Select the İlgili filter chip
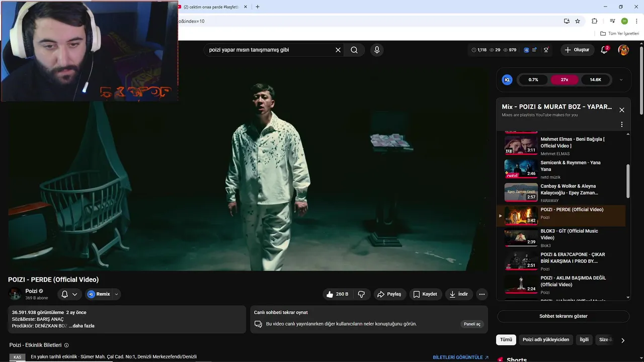This screenshot has width=644, height=362. pyautogui.click(x=584, y=339)
